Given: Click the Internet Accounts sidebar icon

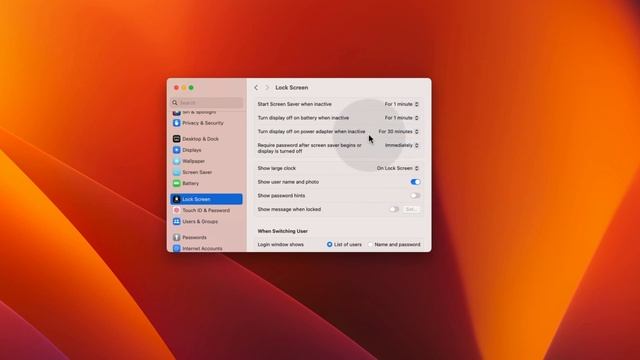Looking at the screenshot, I should pos(176,248).
